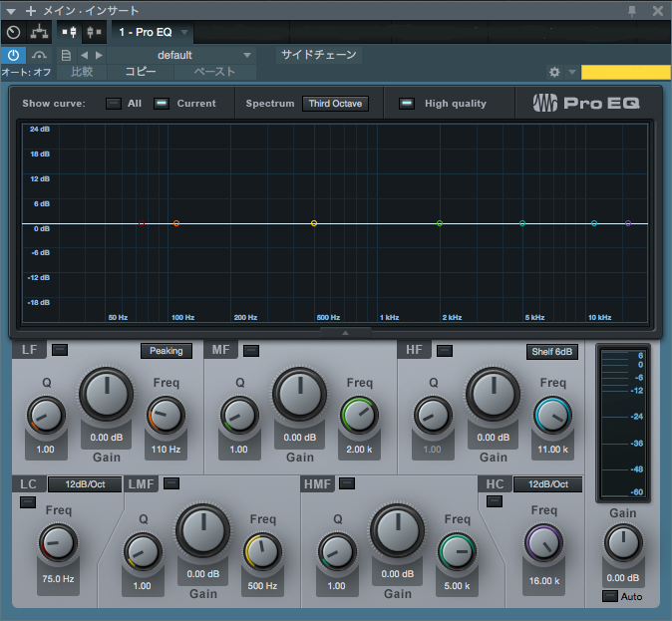Toggle High quality mode
The height and width of the screenshot is (621, 672).
(x=407, y=104)
